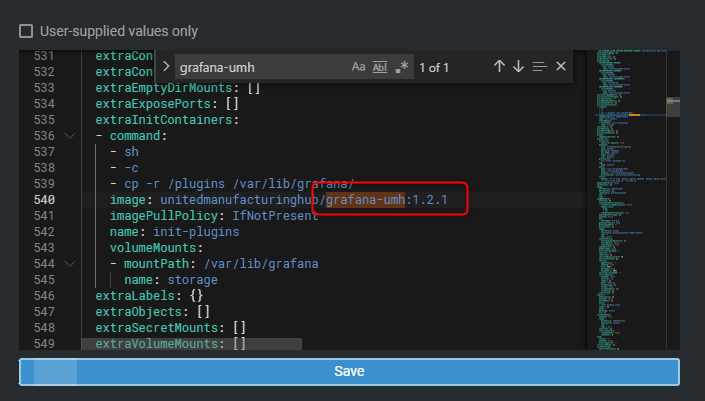Click 'command' key on line 536
This screenshot has height=401, width=705.
click(135, 136)
